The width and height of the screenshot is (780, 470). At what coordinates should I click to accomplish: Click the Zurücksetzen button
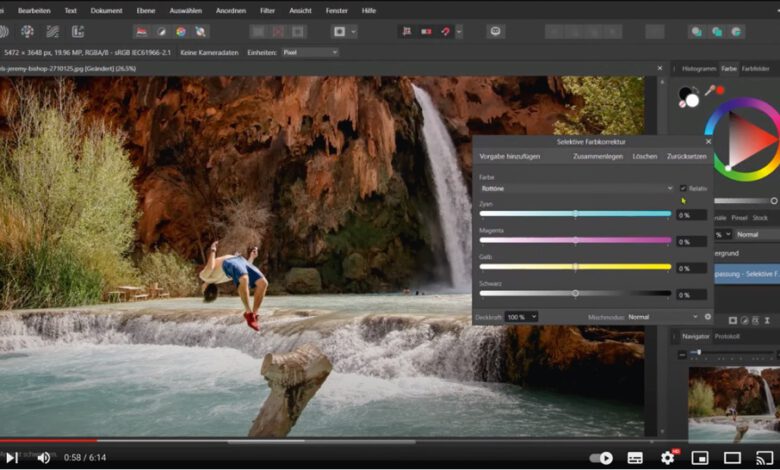[687, 157]
